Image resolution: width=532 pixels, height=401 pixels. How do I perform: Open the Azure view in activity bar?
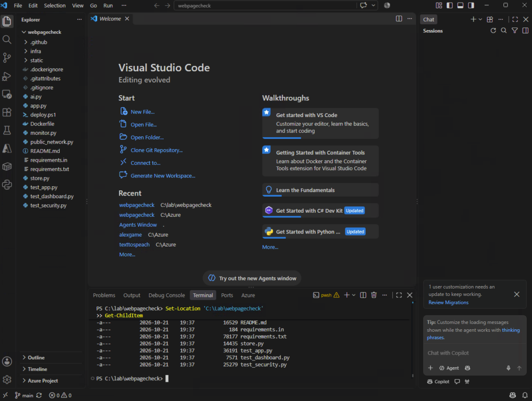click(x=7, y=148)
